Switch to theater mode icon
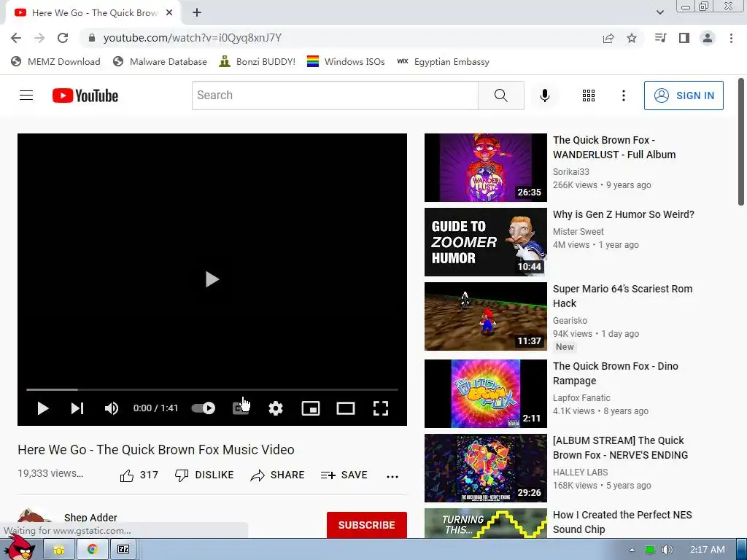The image size is (747, 560). [x=345, y=408]
